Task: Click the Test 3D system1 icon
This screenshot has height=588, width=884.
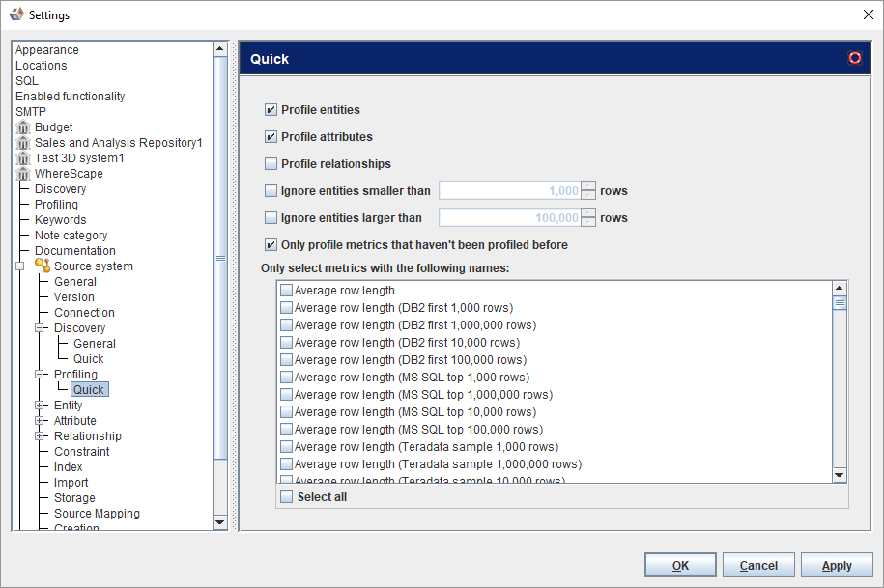Action: coord(23,158)
